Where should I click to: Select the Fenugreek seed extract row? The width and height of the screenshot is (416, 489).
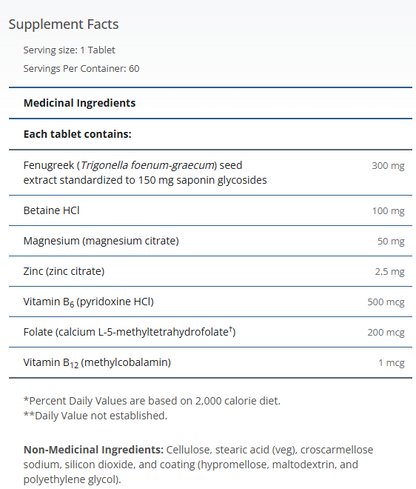[210, 173]
